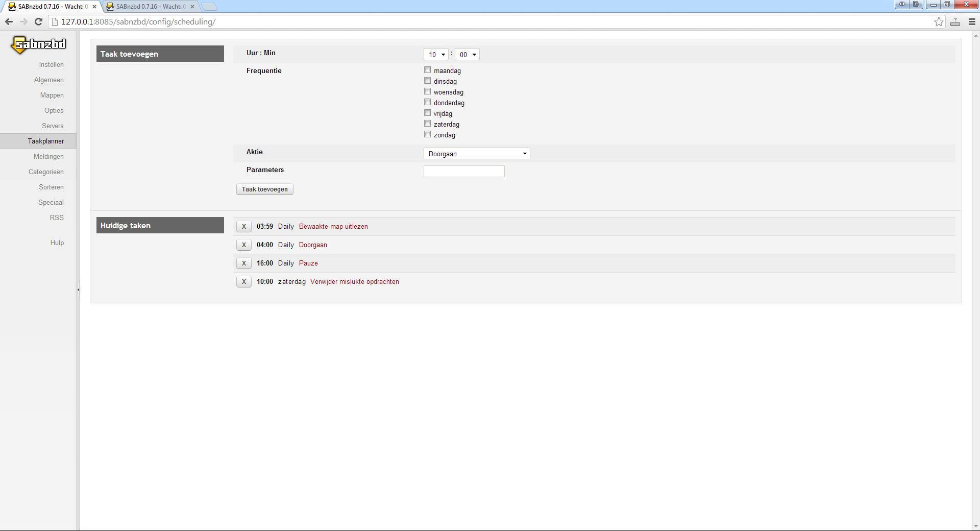Click the Pauze task label
The image size is (980, 531).
tap(308, 263)
